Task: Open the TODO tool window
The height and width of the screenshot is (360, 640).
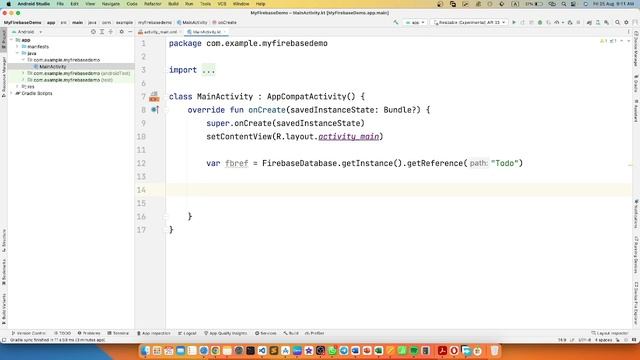Action: (62, 333)
